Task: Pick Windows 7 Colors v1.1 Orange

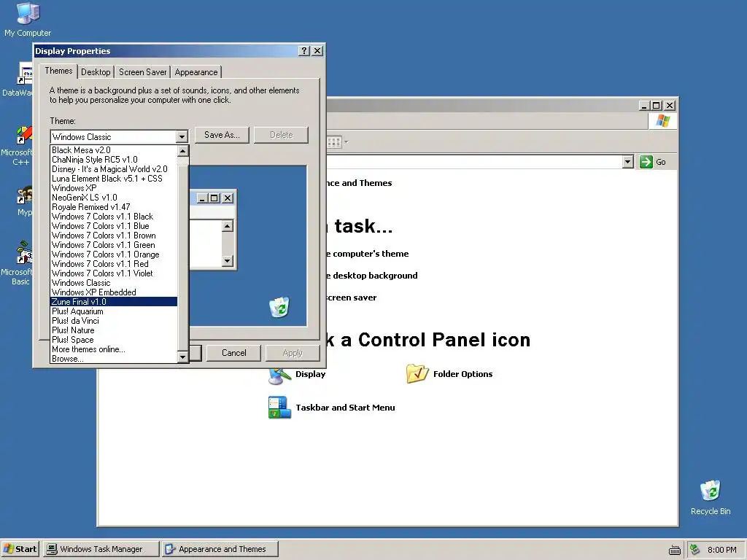Action: coord(114,254)
